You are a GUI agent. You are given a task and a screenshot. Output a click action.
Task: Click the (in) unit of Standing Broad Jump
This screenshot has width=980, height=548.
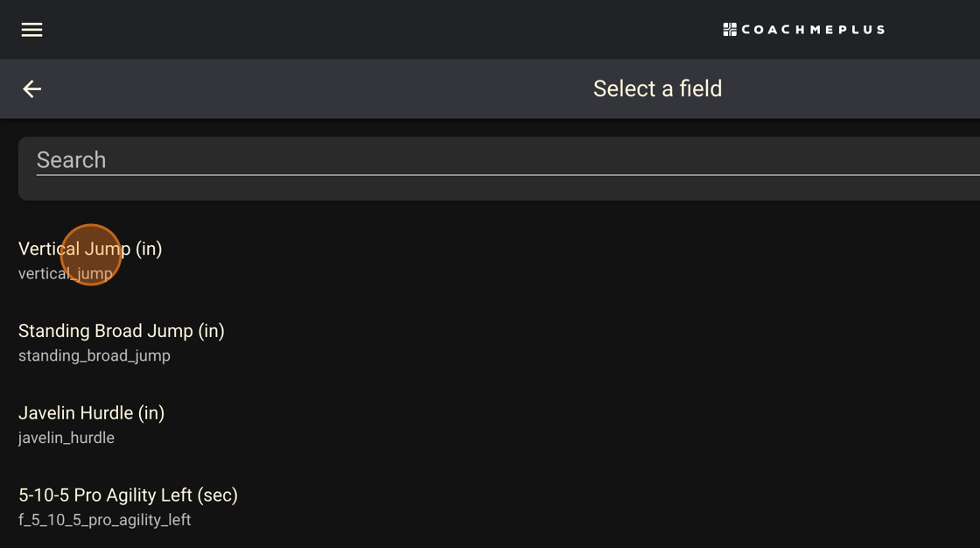pos(211,330)
